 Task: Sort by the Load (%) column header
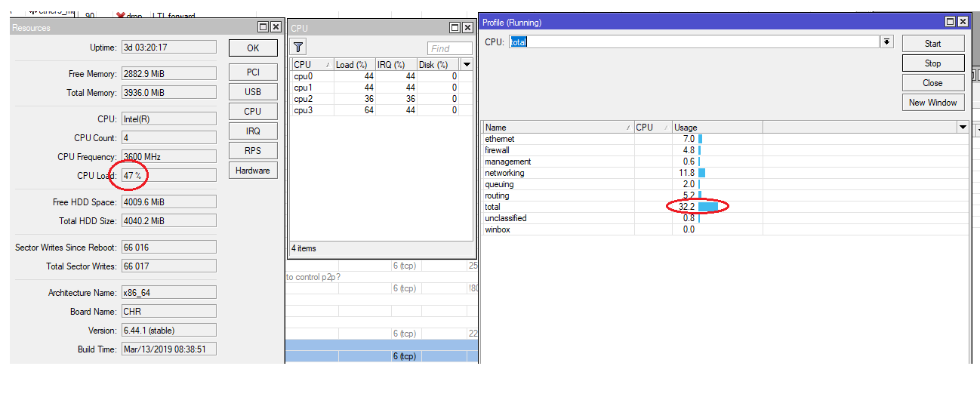point(354,65)
